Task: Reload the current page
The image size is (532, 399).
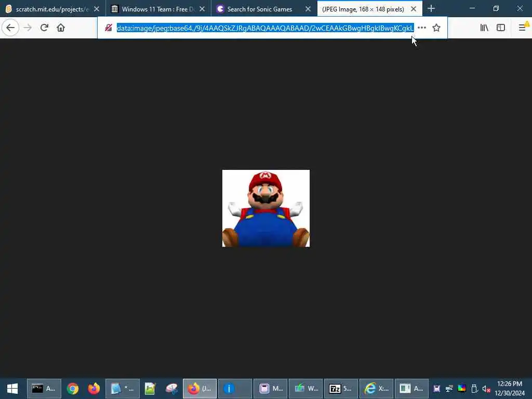Action: tap(44, 28)
